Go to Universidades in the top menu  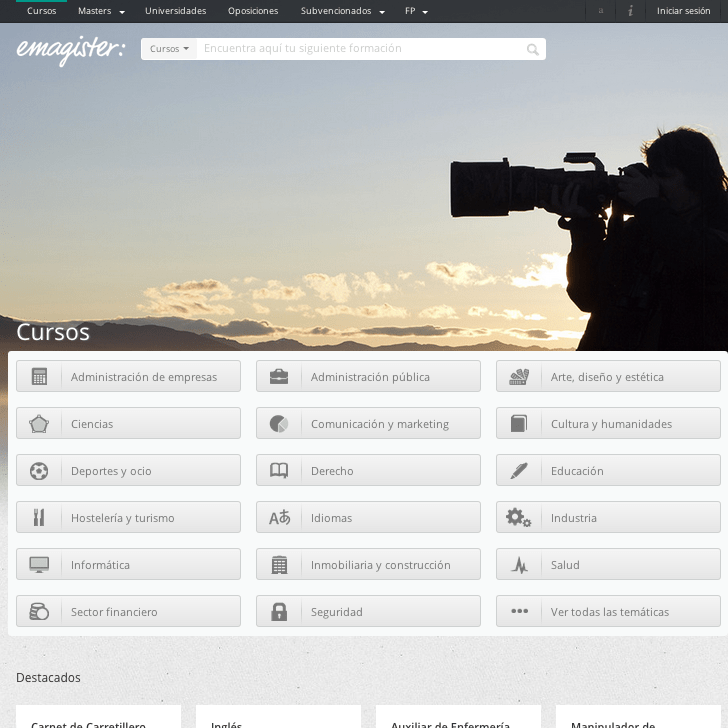(175, 11)
